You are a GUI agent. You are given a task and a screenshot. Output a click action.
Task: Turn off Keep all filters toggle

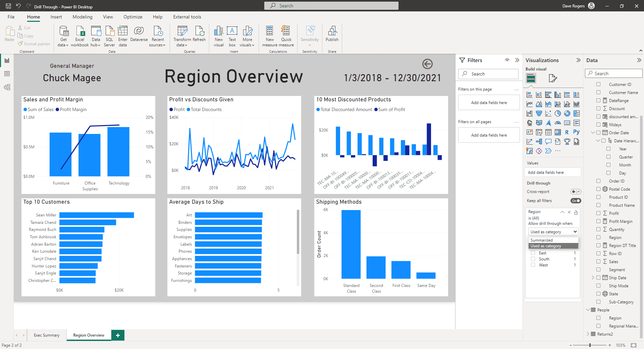[576, 201]
